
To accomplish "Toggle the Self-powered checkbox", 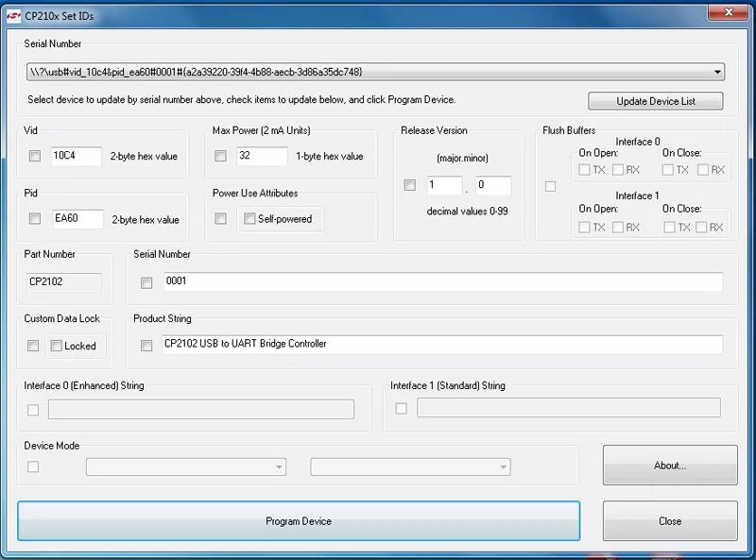I will click(249, 219).
